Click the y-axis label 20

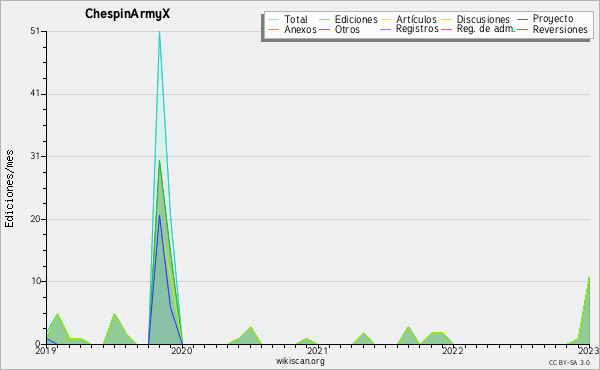click(x=35, y=219)
